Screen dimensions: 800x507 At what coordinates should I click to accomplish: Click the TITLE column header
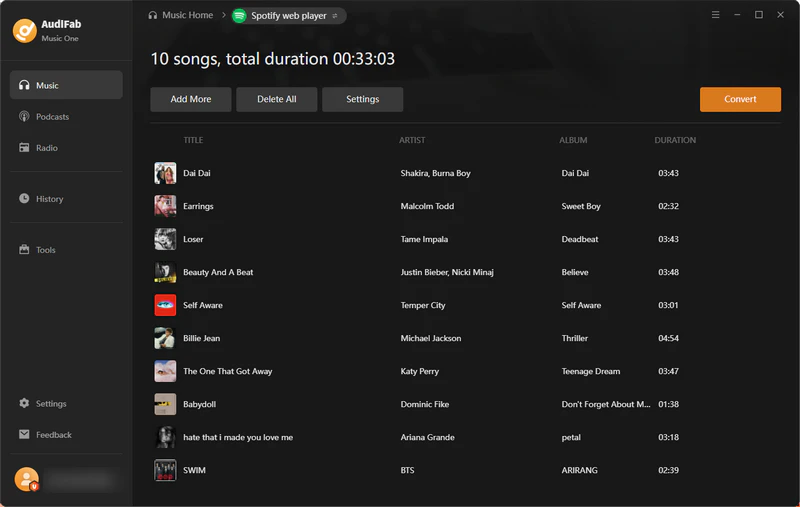[193, 140]
